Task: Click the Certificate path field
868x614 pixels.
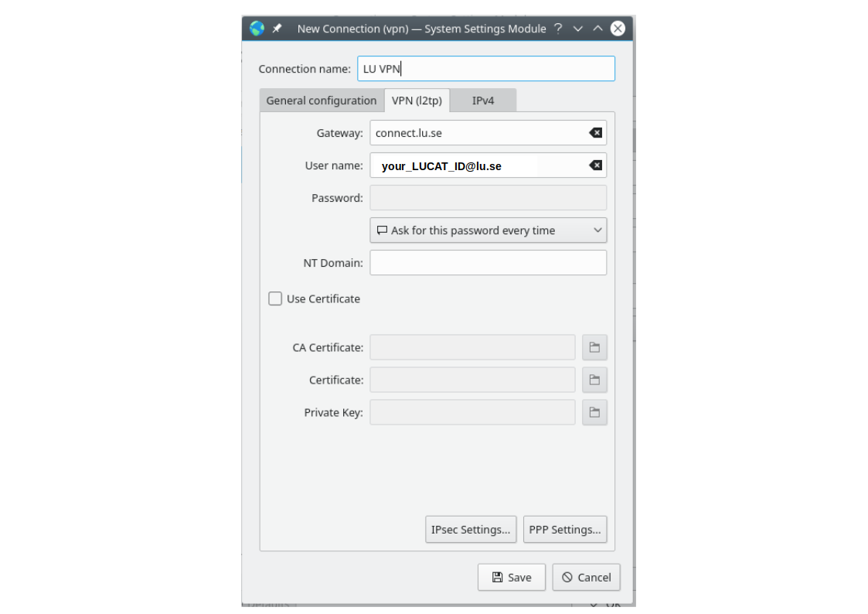Action: pos(473,380)
